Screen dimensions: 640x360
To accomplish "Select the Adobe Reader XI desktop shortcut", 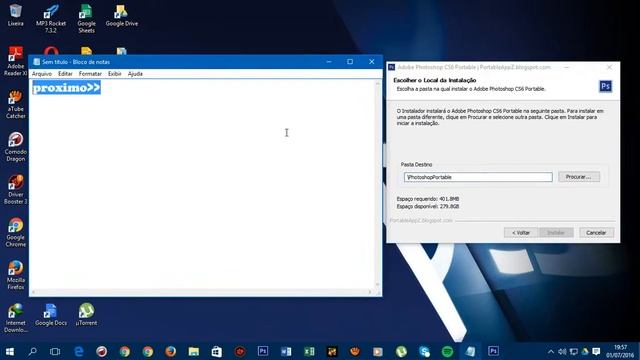I will pyautogui.click(x=16, y=61).
